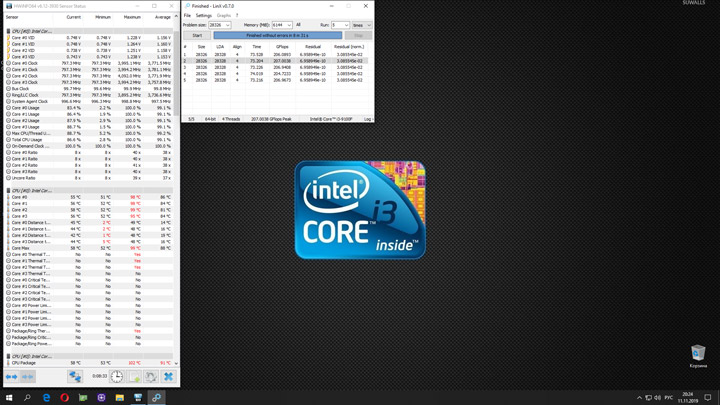Click the 207.0038 GFlops Peak status entry
The width and height of the screenshot is (720, 405).
(x=271, y=119)
